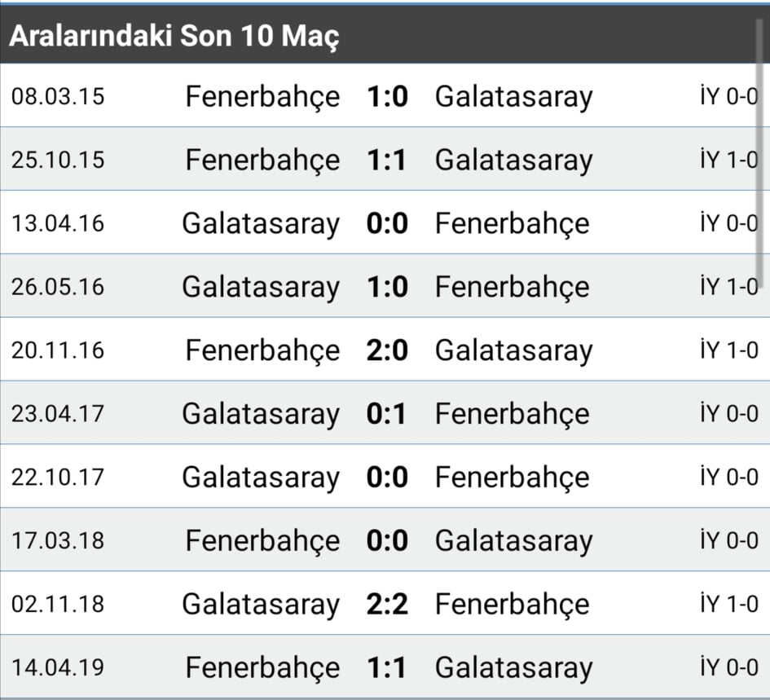Click the İY 1-0 half-time score for 02.11.18
This screenshot has width=770, height=700.
(x=728, y=604)
